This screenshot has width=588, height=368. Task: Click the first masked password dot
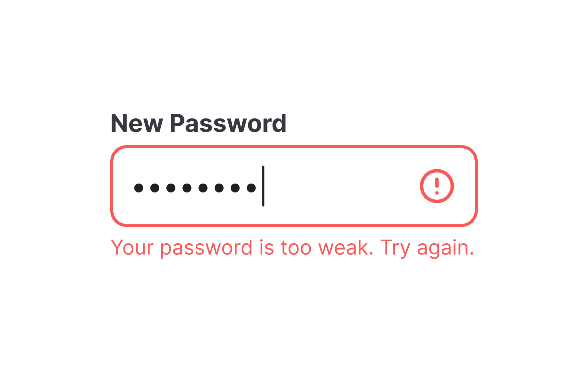tap(138, 188)
